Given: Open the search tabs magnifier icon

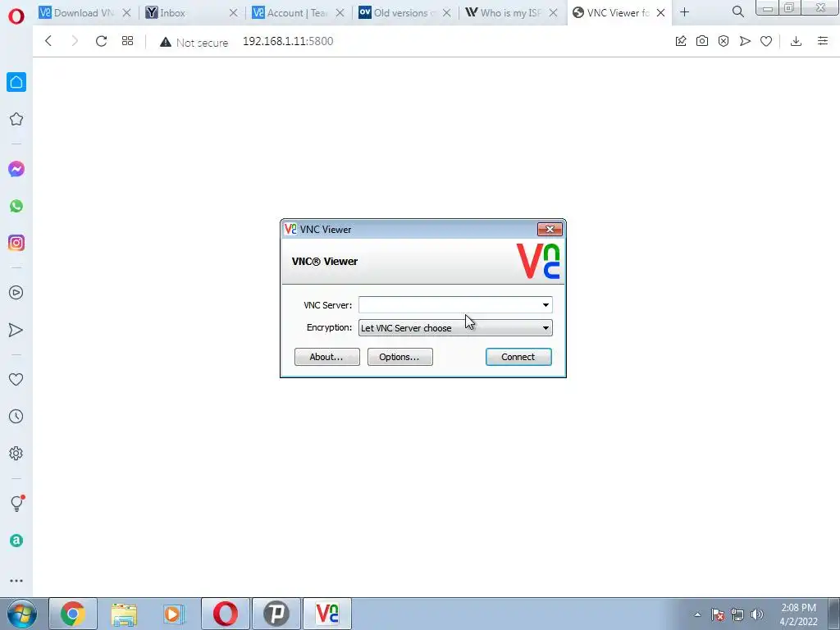Looking at the screenshot, I should [737, 11].
